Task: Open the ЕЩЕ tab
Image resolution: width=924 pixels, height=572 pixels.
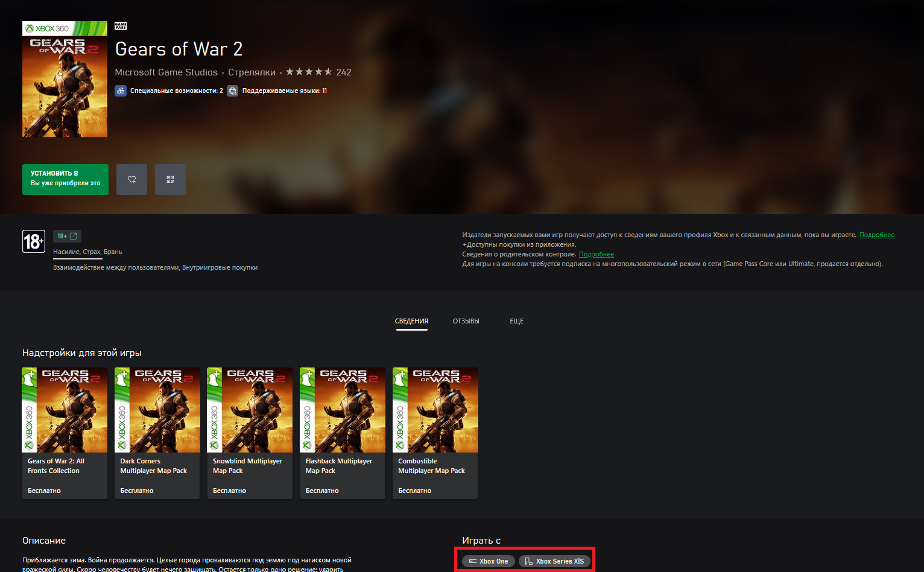Action: pyautogui.click(x=516, y=321)
